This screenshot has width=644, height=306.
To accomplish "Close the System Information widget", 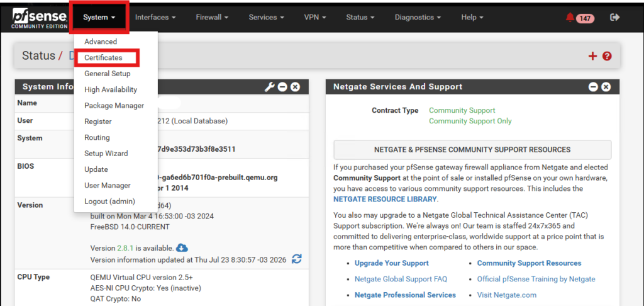I will (x=295, y=87).
